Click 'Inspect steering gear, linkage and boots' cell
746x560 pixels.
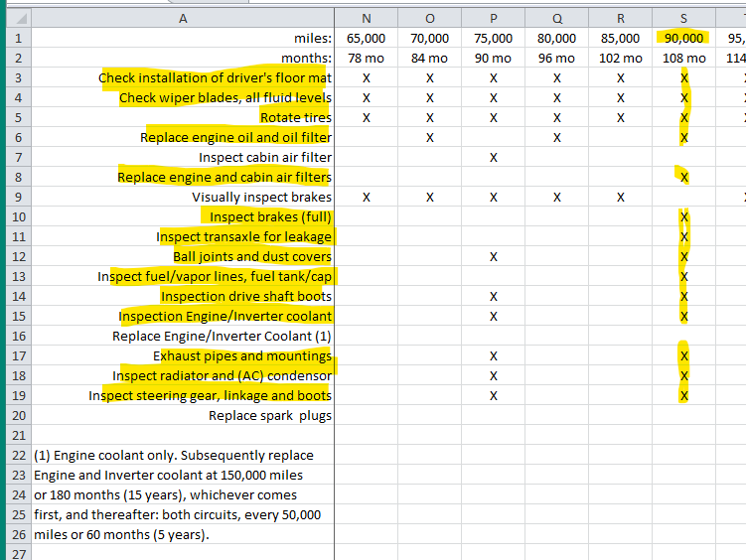183,396
